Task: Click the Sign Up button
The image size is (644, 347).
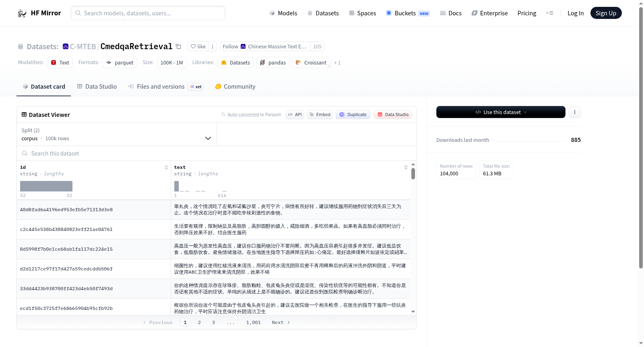Action: point(606,13)
